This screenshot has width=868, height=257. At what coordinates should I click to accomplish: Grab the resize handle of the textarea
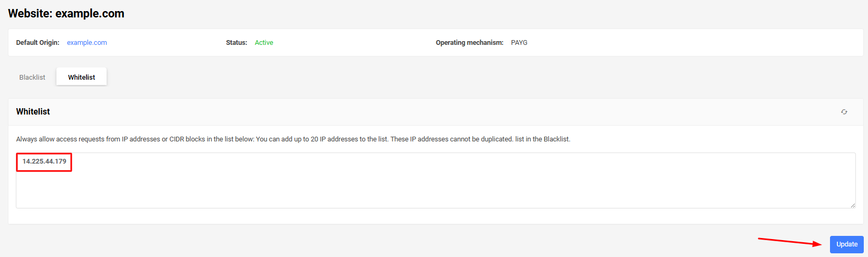pos(853,205)
